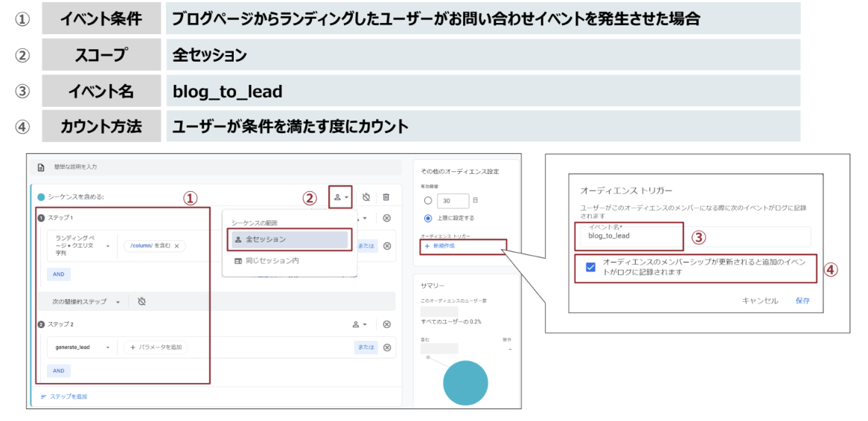Remove Step 1 with its circled X
Screen dimensions: 868x421
(x=386, y=218)
